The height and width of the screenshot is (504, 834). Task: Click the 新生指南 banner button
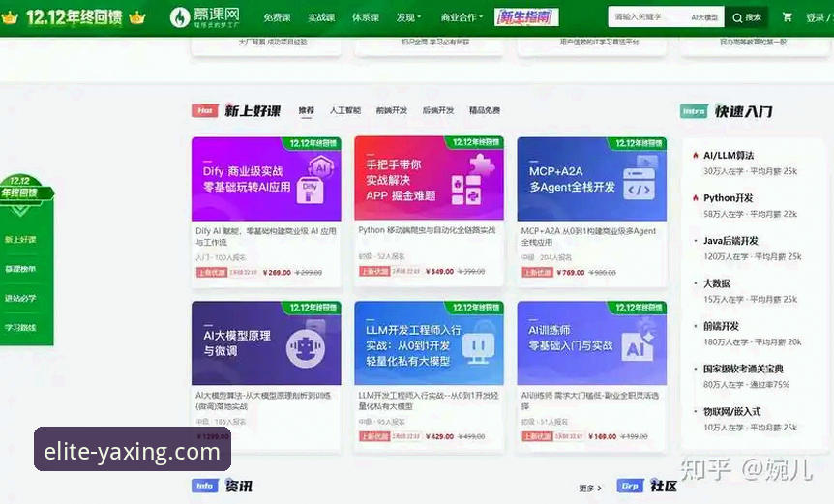point(526,17)
